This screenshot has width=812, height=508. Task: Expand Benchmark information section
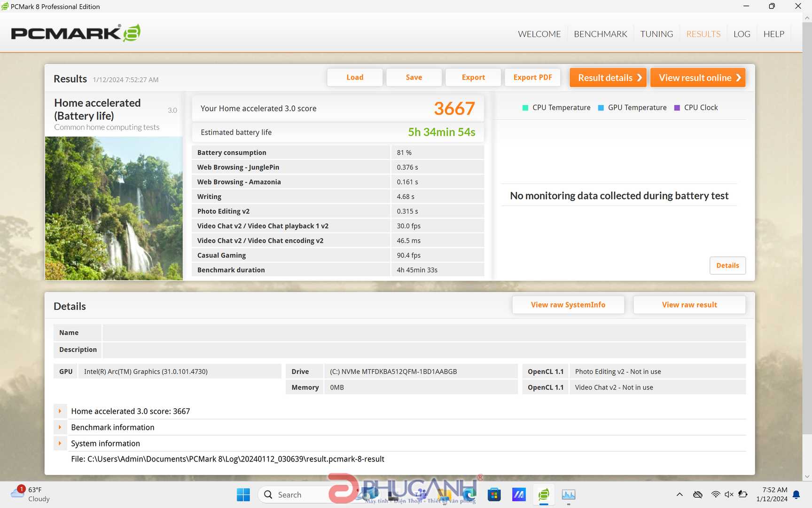click(60, 427)
